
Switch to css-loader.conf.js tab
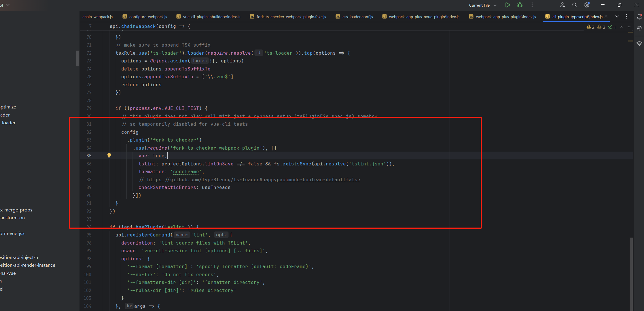coord(357,17)
